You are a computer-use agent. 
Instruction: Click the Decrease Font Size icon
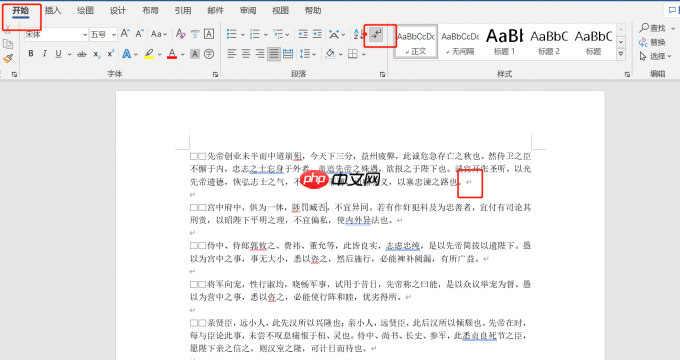click(139, 34)
